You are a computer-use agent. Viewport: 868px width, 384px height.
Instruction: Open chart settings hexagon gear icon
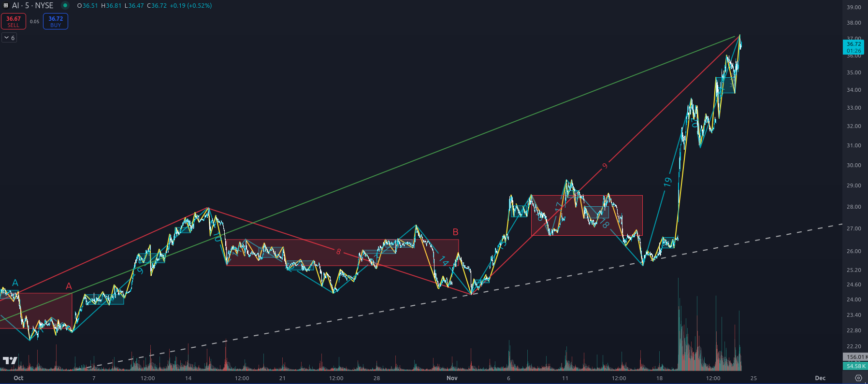coord(858,378)
